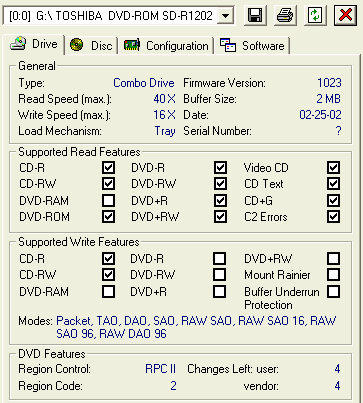Toggle DVD-RW write feature checkbox
Image resolution: width=363 pixels, height=403 pixels.
coord(219,275)
